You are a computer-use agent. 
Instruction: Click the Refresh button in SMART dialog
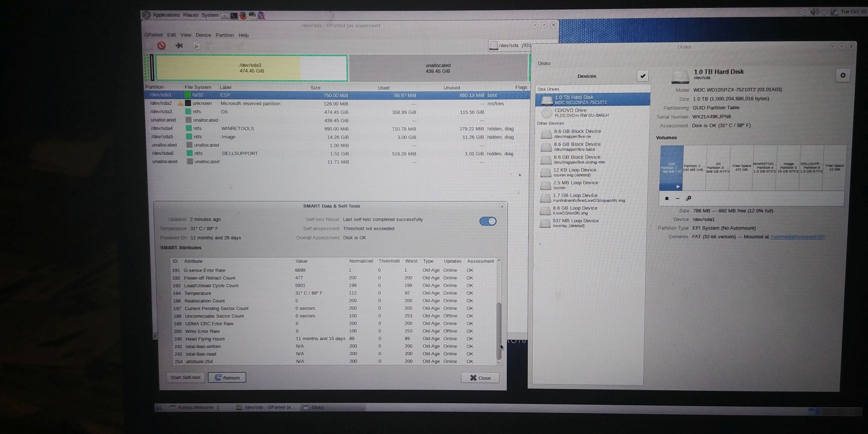[227, 378]
